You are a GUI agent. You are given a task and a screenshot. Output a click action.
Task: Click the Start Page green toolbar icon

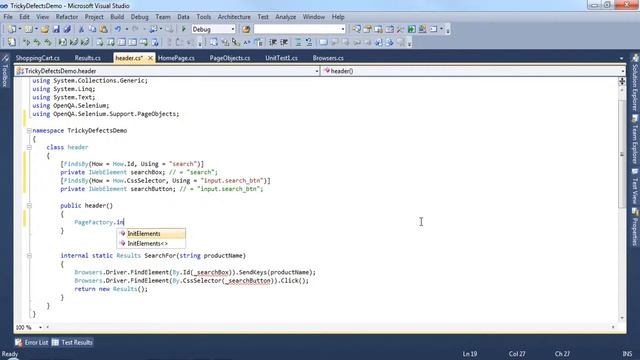[x=411, y=29]
